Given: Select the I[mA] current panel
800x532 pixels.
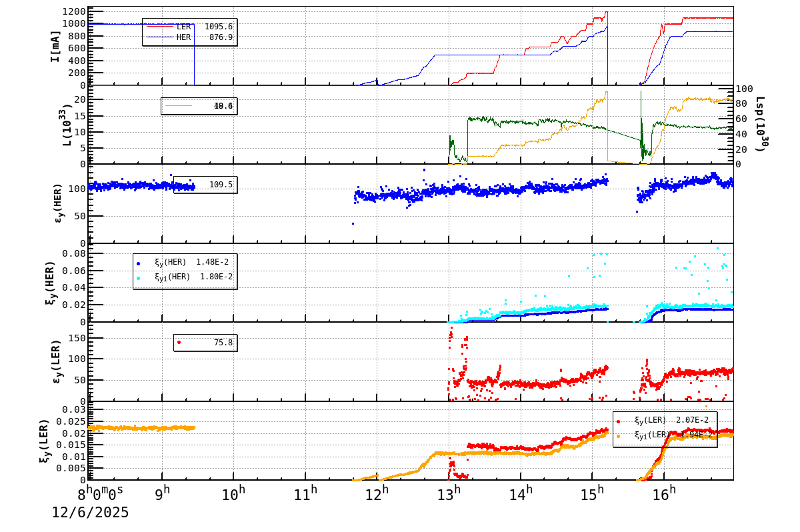Looking at the screenshot, I should [56, 47].
